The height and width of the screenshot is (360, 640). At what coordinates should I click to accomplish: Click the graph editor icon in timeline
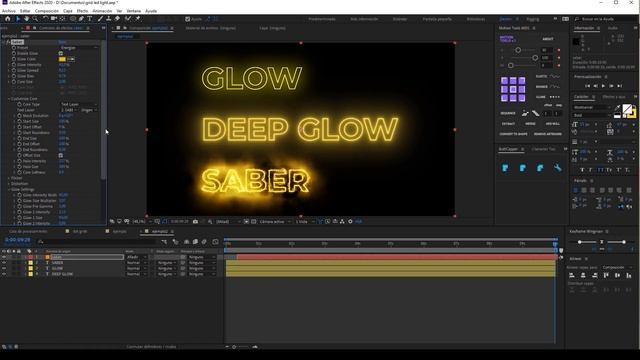pos(216,242)
